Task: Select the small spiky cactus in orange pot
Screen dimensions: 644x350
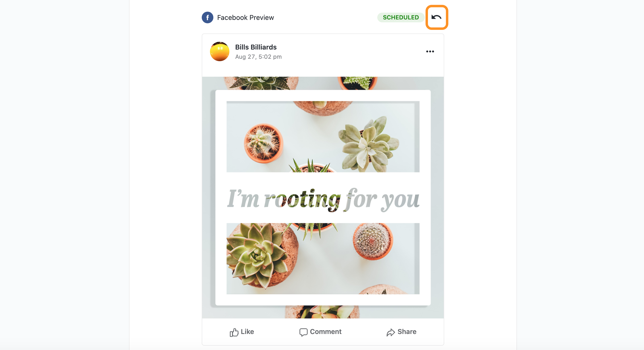Action: coord(264,143)
